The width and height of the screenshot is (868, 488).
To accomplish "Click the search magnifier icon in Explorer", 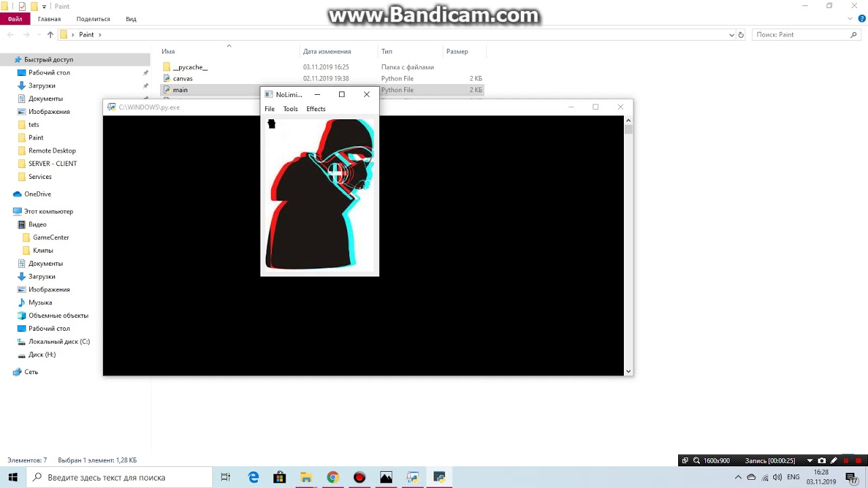I will coord(854,35).
